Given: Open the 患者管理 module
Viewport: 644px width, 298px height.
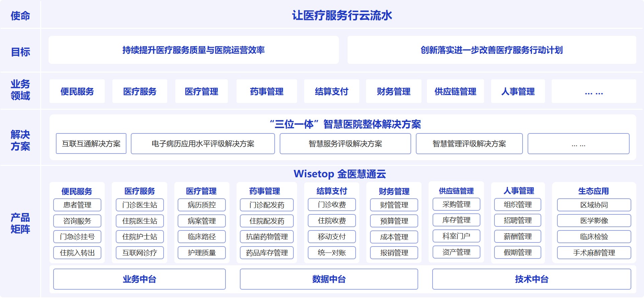Looking at the screenshot, I should pyautogui.click(x=77, y=205).
